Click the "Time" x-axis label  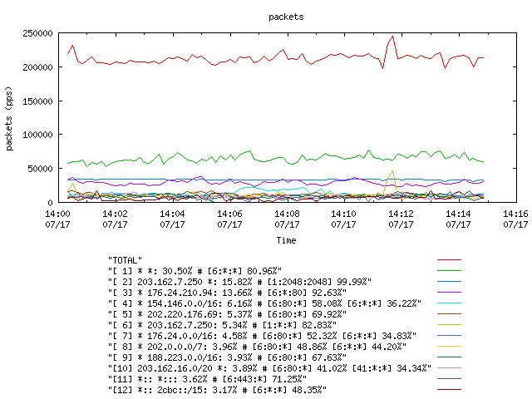[286, 240]
